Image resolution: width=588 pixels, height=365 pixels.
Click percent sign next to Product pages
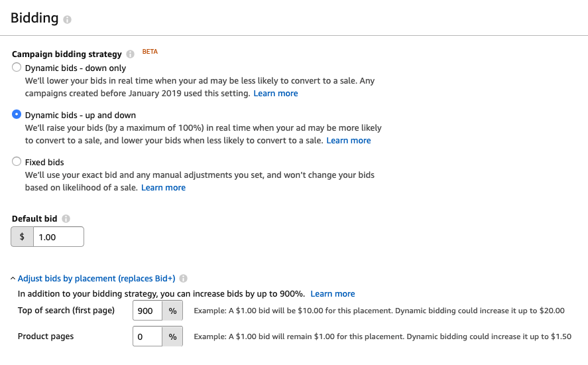click(x=172, y=336)
